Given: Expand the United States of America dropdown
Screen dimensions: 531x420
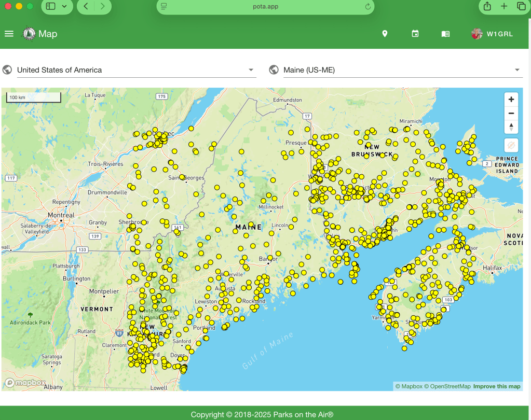Looking at the screenshot, I should 251,70.
